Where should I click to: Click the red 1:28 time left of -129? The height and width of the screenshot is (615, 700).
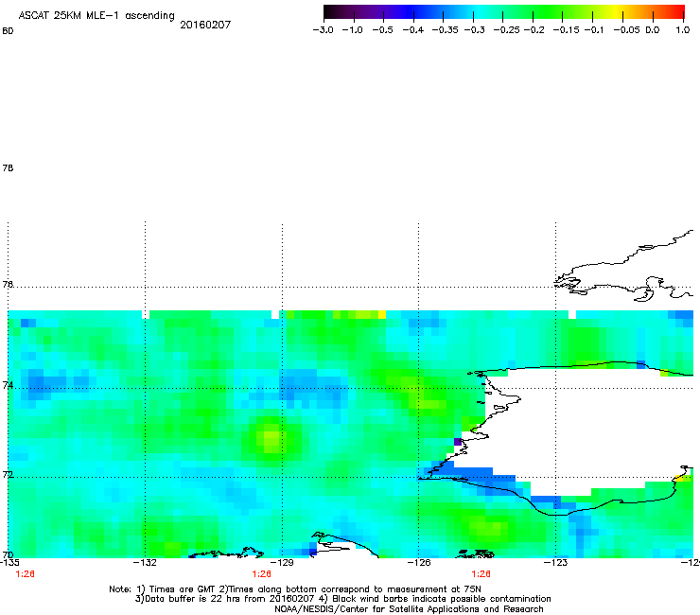point(262,574)
